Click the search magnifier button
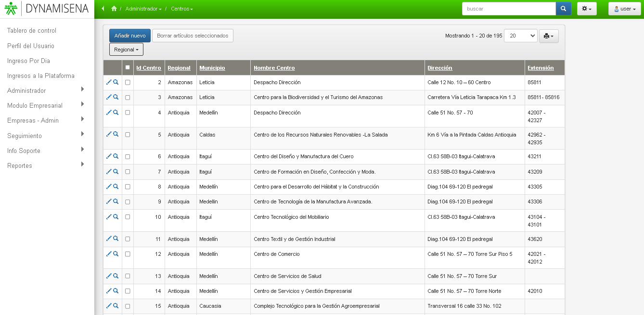 pos(563,9)
